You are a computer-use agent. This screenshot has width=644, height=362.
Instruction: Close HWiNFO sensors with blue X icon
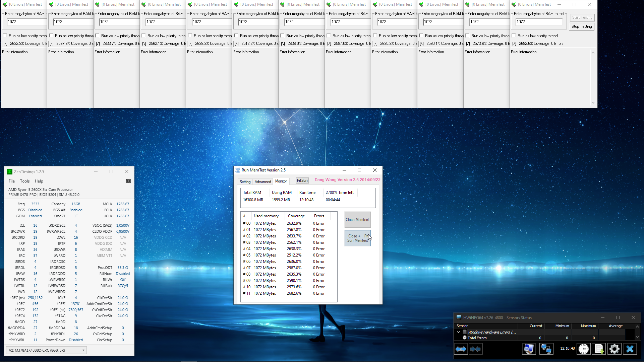pos(630,349)
